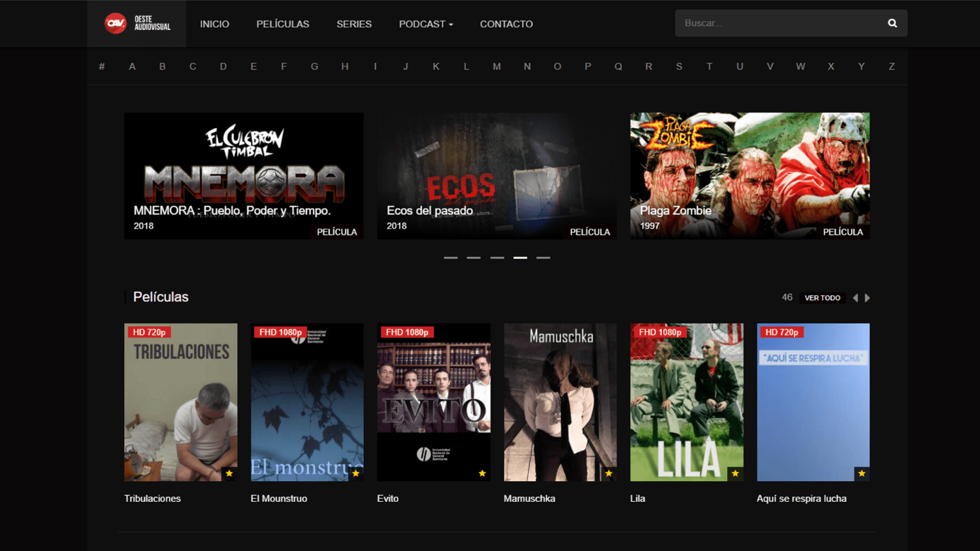Click the search magnifier icon
Screen dimensions: 980x551
[892, 24]
